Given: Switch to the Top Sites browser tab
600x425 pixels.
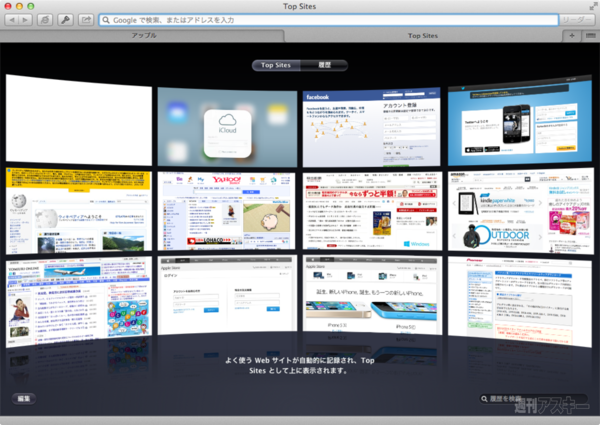Looking at the screenshot, I should pos(423,36).
